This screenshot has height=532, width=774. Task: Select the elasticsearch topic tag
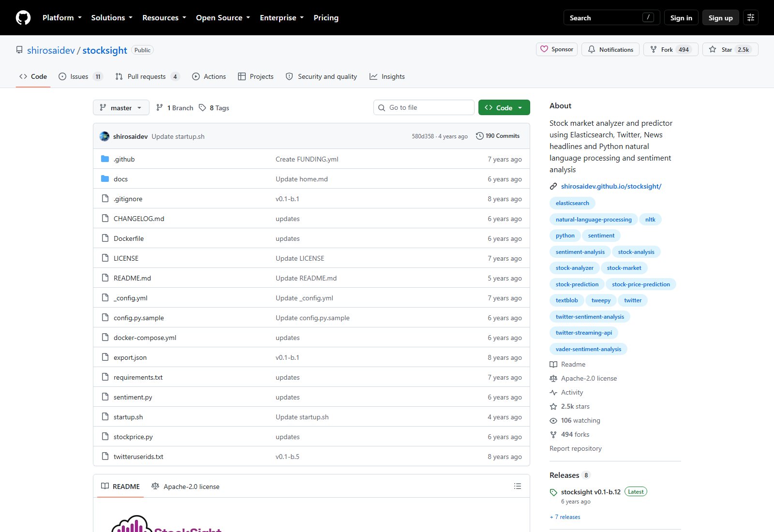[572, 203]
